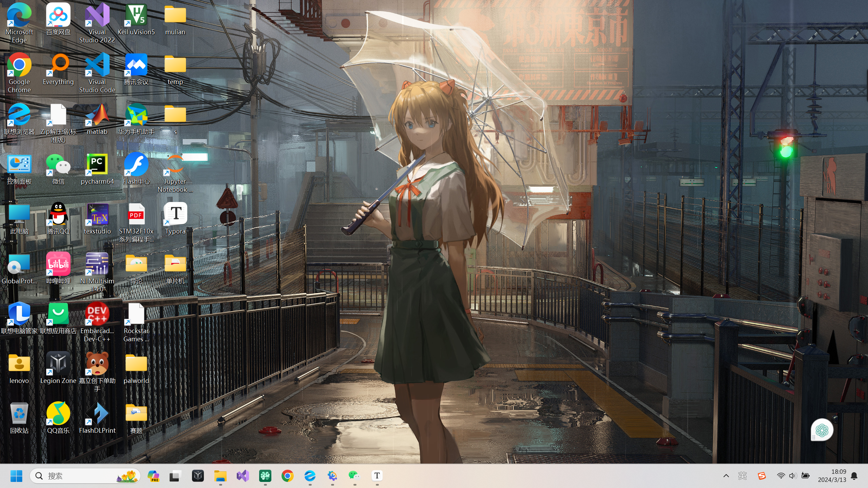868x488 pixels.
Task: Select STM32F10x PDF file on desktop
Action: tap(136, 222)
